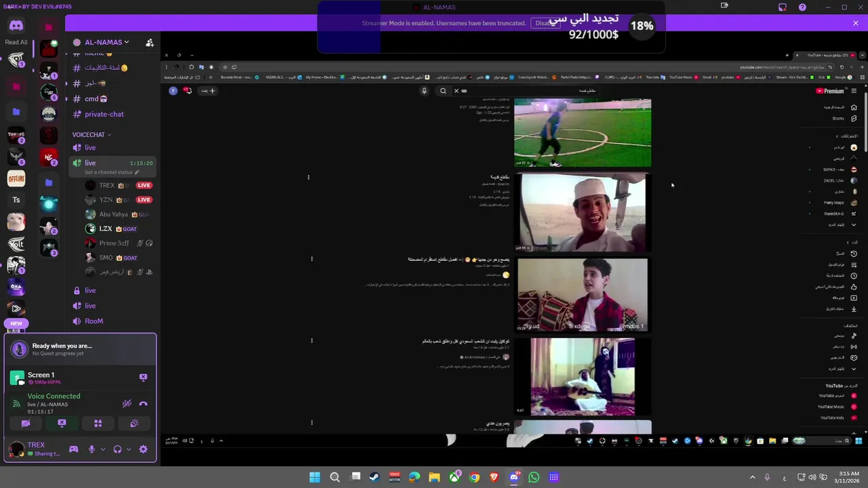Viewport: 868px width, 488px height.
Task: Turn on camera in voice panel
Action: 26,424
